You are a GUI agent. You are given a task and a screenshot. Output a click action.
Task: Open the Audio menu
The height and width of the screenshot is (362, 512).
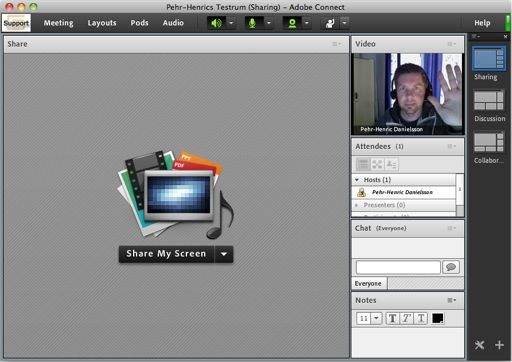[x=173, y=23]
